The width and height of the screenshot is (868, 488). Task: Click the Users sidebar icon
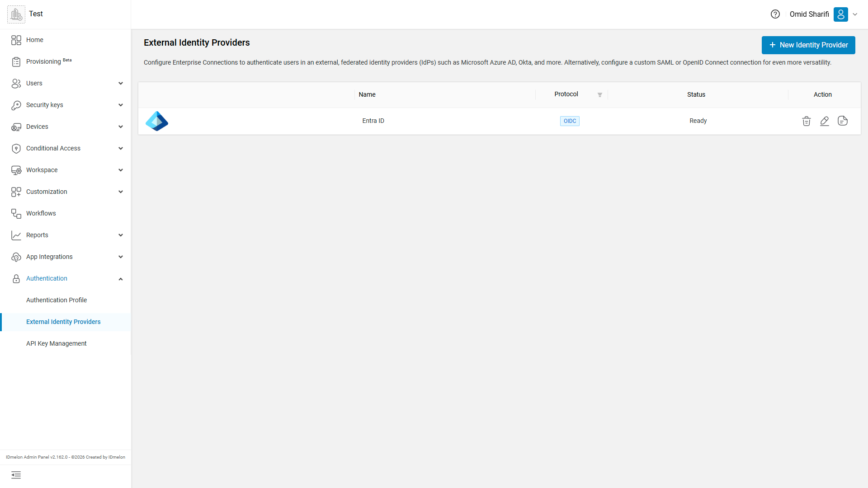[x=16, y=84]
